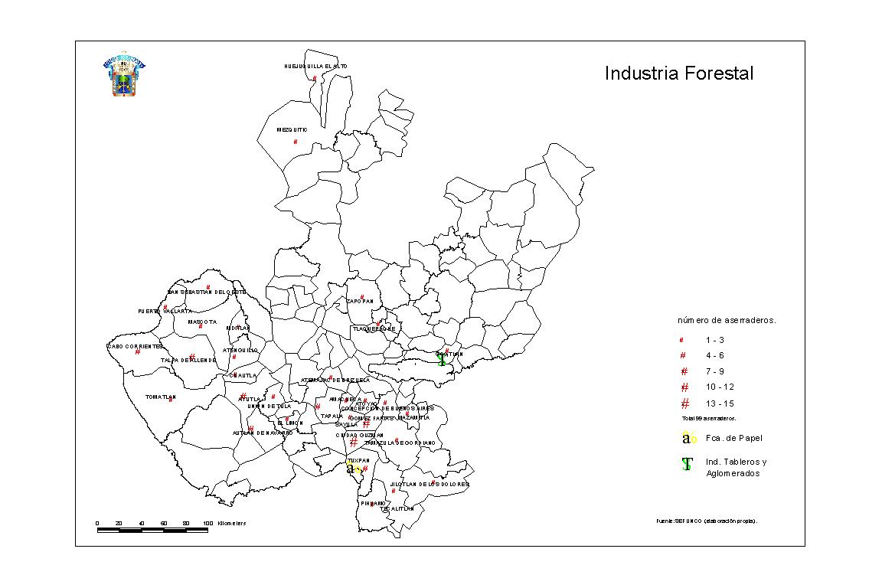Click the Industria Forestal map title

pos(678,73)
